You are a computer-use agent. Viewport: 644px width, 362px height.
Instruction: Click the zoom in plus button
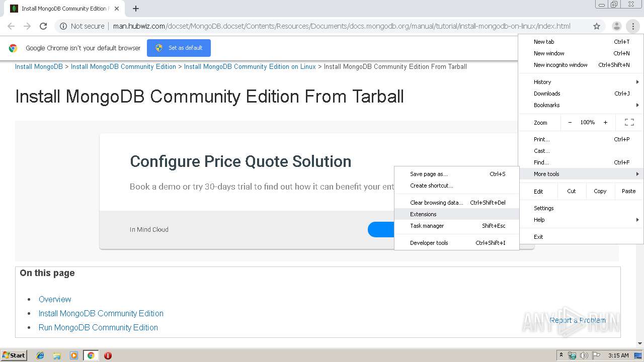coord(605,122)
